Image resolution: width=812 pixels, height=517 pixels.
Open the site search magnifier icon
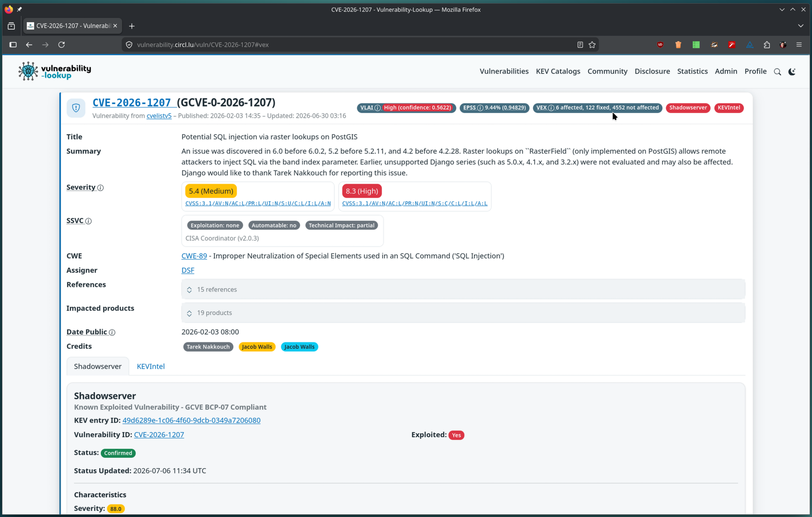tap(777, 72)
